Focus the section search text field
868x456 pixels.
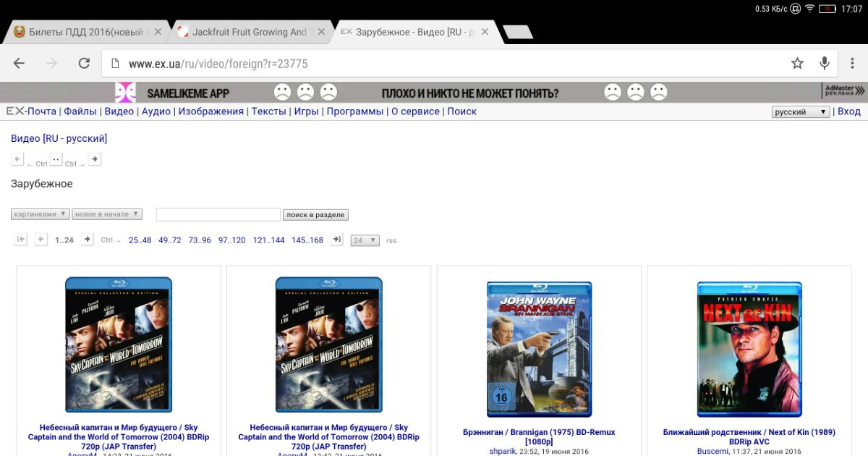point(218,214)
